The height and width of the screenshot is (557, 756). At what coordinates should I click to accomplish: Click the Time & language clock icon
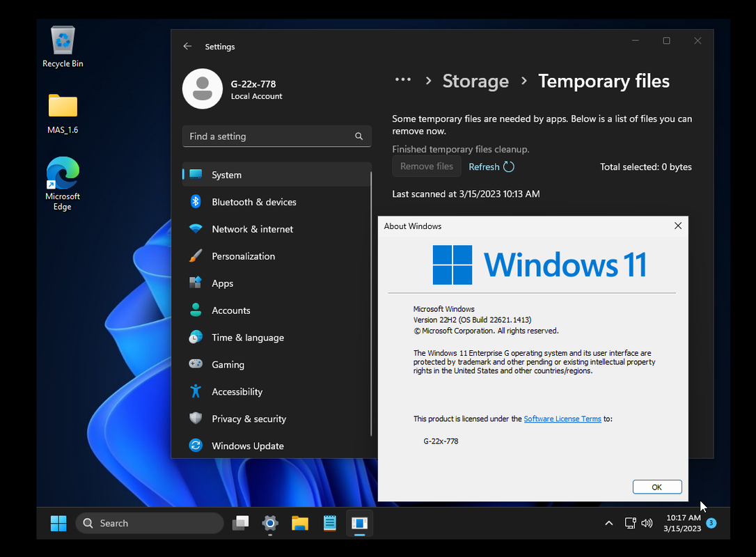[196, 337]
